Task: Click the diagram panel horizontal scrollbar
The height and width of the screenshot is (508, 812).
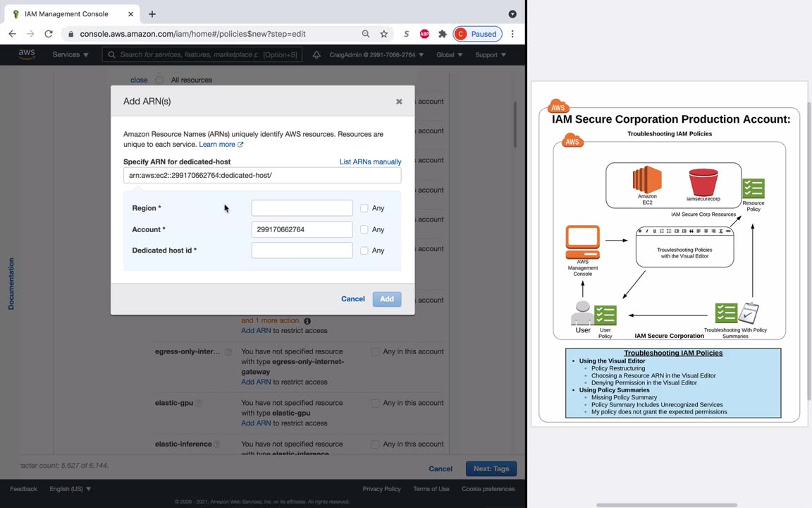Action: point(667,505)
